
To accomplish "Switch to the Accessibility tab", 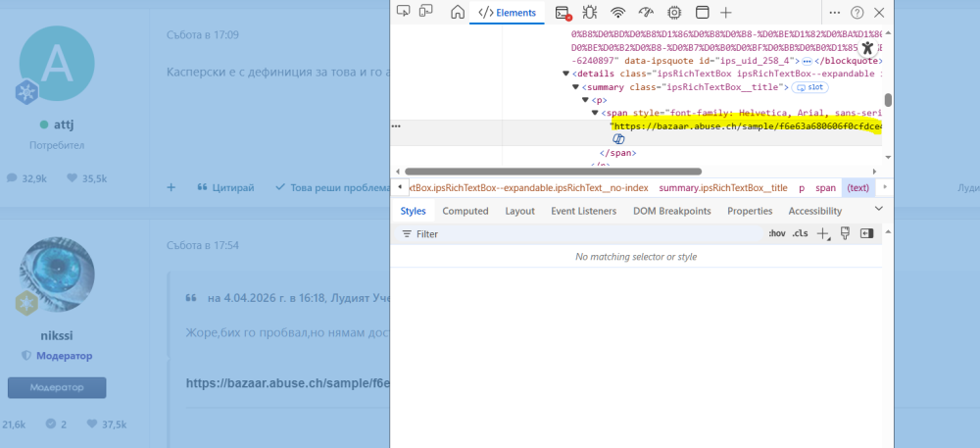I will [815, 211].
